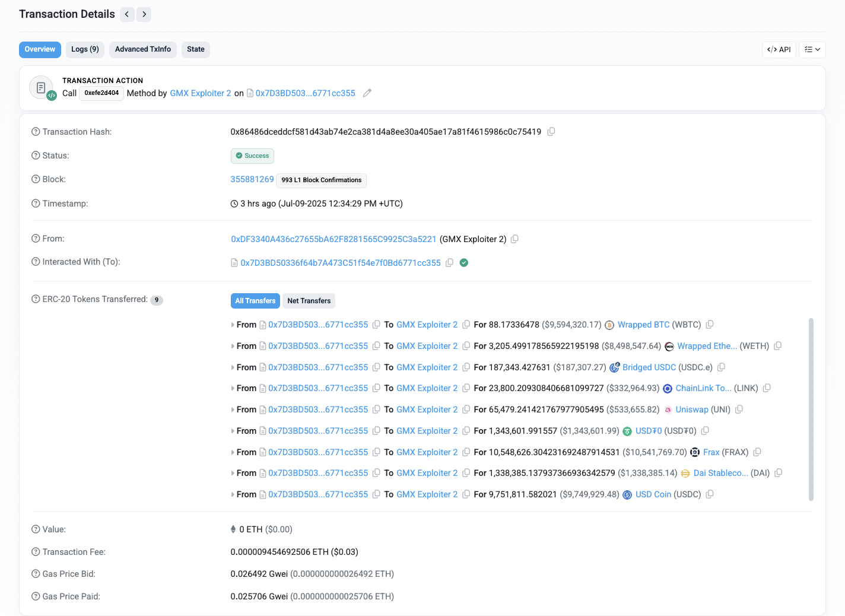Click the pencil edit icon in Transaction Action

click(x=367, y=93)
